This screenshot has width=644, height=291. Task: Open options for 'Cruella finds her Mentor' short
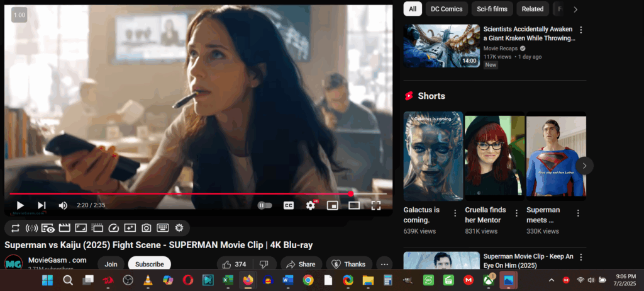coord(517,213)
